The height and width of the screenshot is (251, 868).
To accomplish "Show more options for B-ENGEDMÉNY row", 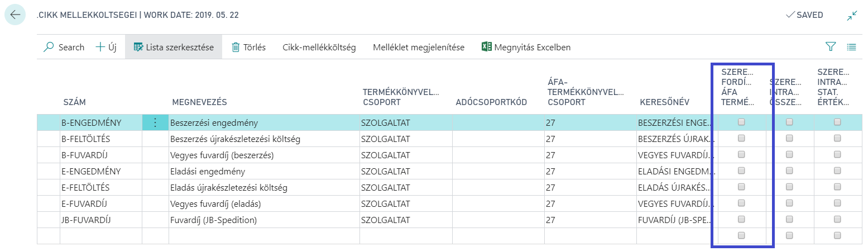I will click(155, 122).
